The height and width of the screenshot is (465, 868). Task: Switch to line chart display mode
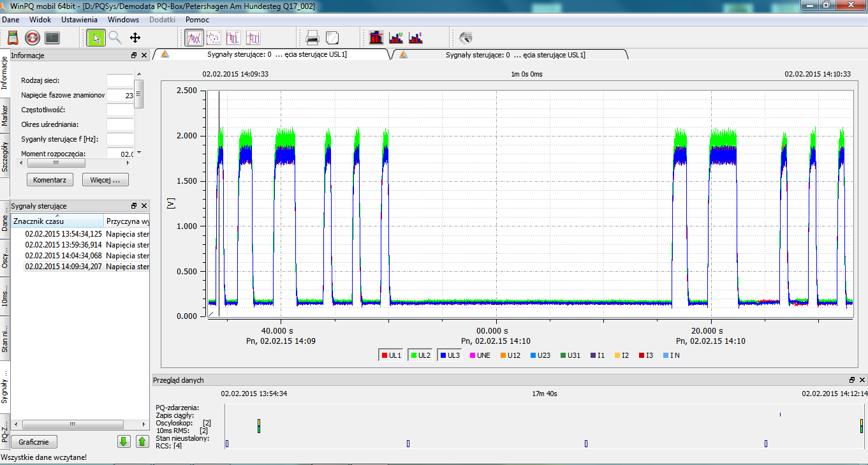pyautogui.click(x=195, y=38)
